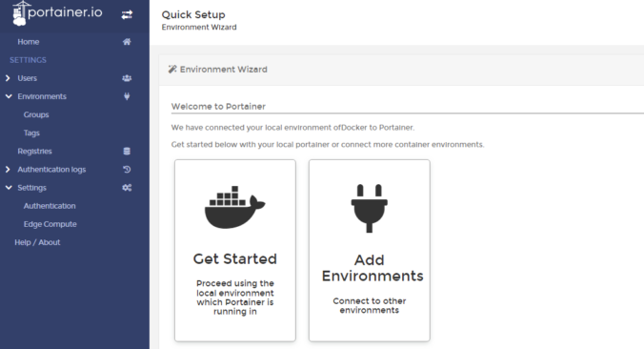This screenshot has height=349, width=644.
Task: Click the 'Welcome to Portainer' heading
Action: tap(218, 107)
